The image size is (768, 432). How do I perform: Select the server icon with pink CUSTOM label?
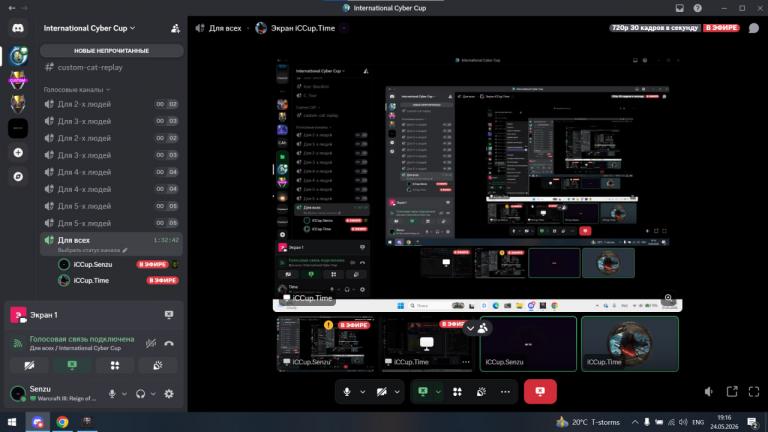coord(18,80)
